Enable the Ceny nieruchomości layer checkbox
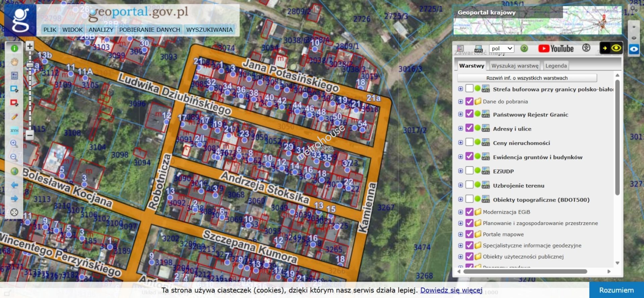Image resolution: width=644 pixels, height=298 pixels. pyautogui.click(x=469, y=142)
